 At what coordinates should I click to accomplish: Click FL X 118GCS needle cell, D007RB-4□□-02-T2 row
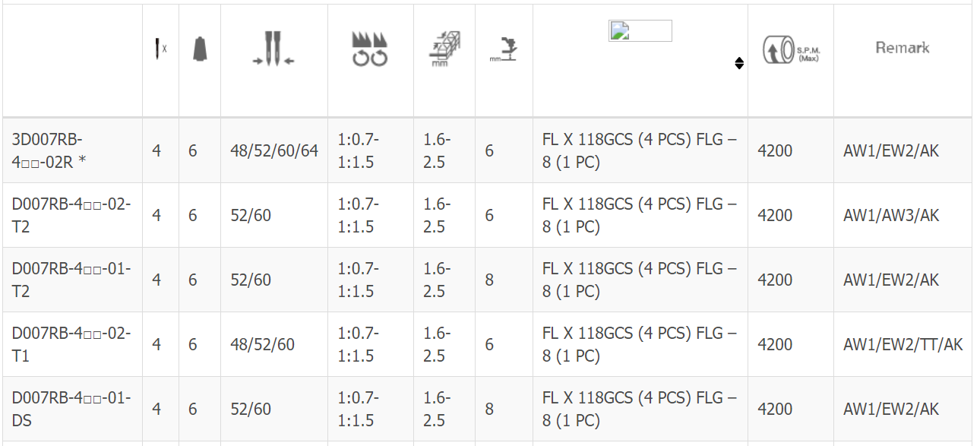click(640, 215)
